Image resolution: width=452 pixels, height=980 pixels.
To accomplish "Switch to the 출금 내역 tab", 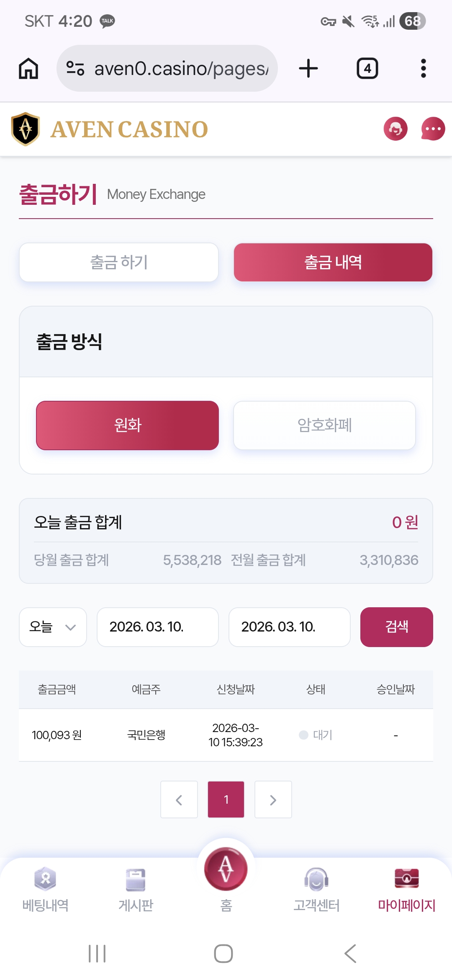I will (333, 263).
